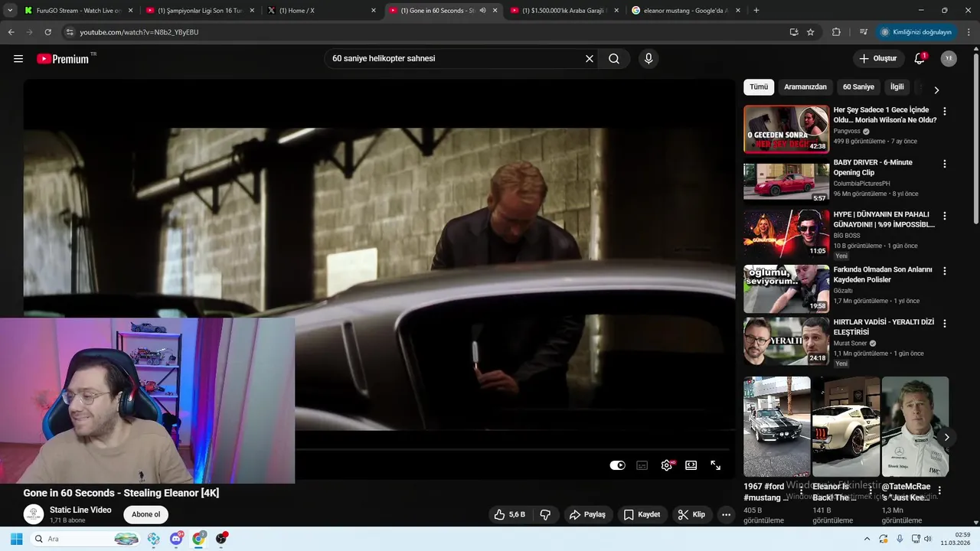This screenshot has width=980, height=551.
Task: Open options for HYPE GÜNAYDIN video
Action: point(944,216)
